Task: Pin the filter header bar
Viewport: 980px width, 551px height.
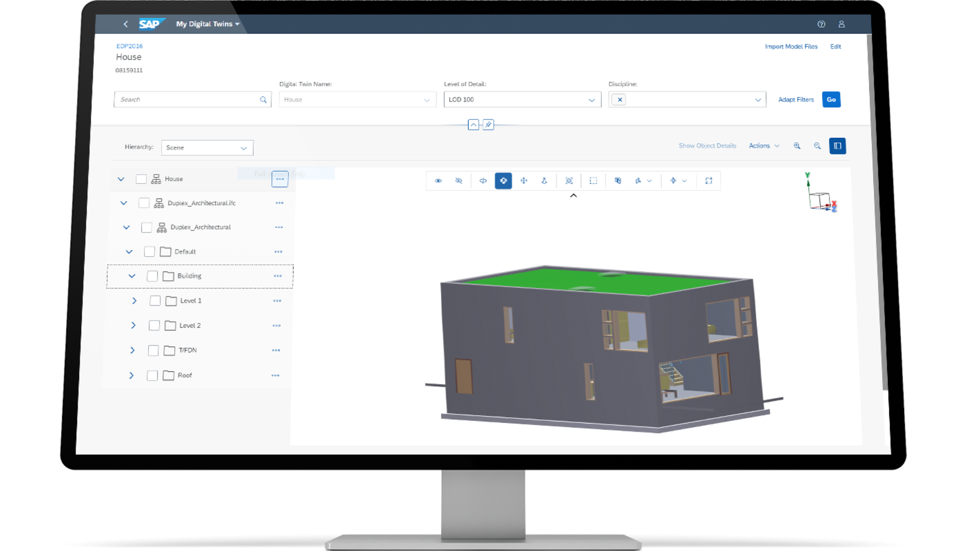Action: 488,124
